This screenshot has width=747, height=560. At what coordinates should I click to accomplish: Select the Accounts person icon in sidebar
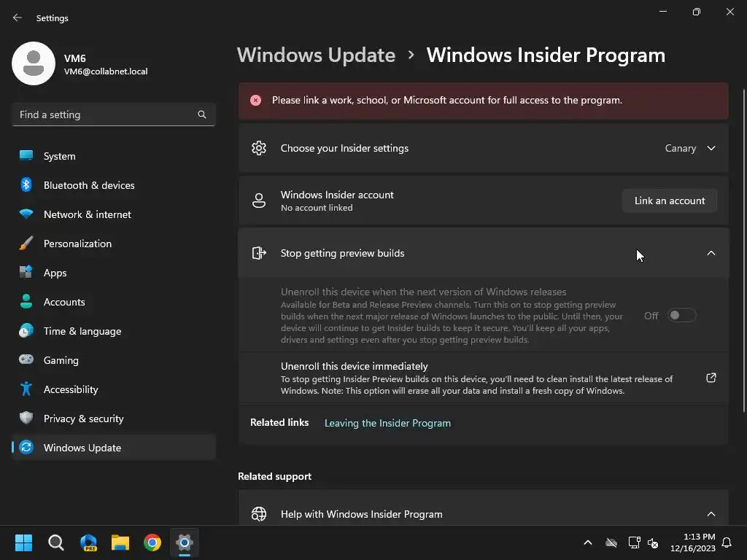26,301
